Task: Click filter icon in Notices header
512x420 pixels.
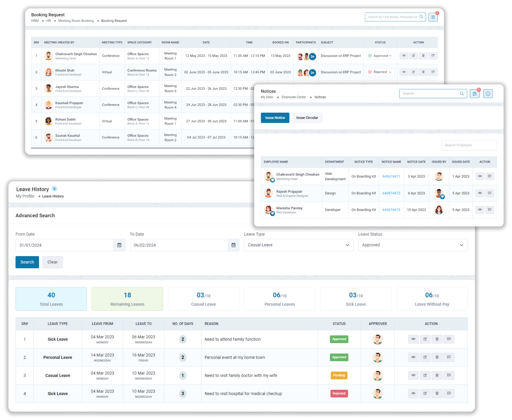Action: (475, 94)
